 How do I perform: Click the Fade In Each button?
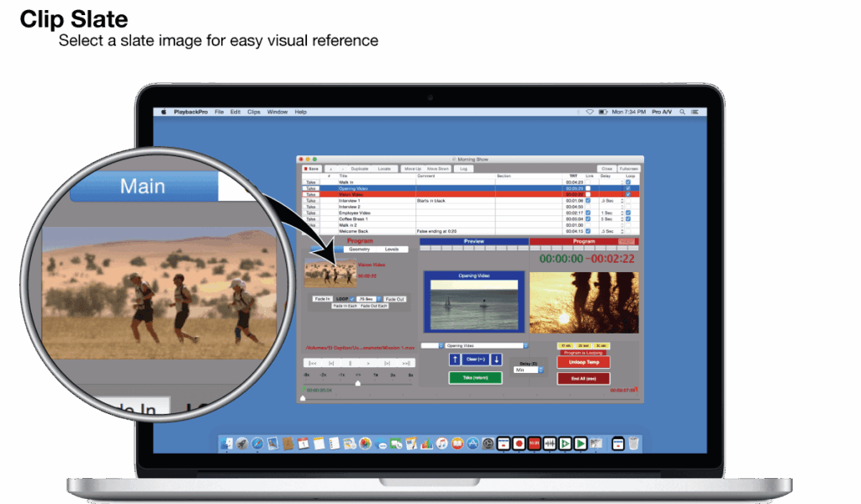(x=345, y=306)
